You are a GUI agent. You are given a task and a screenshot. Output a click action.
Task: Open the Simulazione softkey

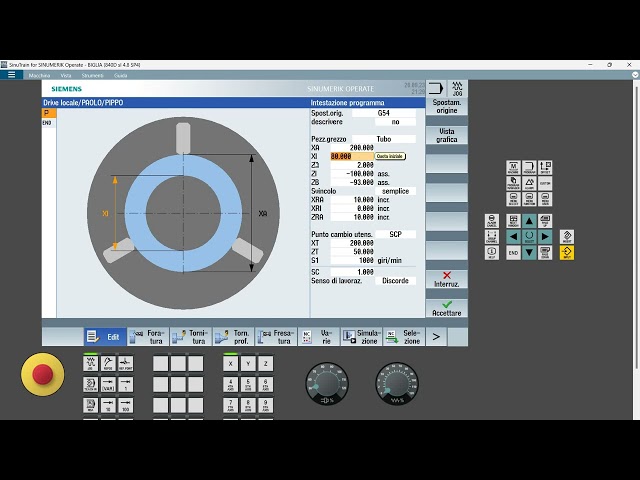pos(362,337)
